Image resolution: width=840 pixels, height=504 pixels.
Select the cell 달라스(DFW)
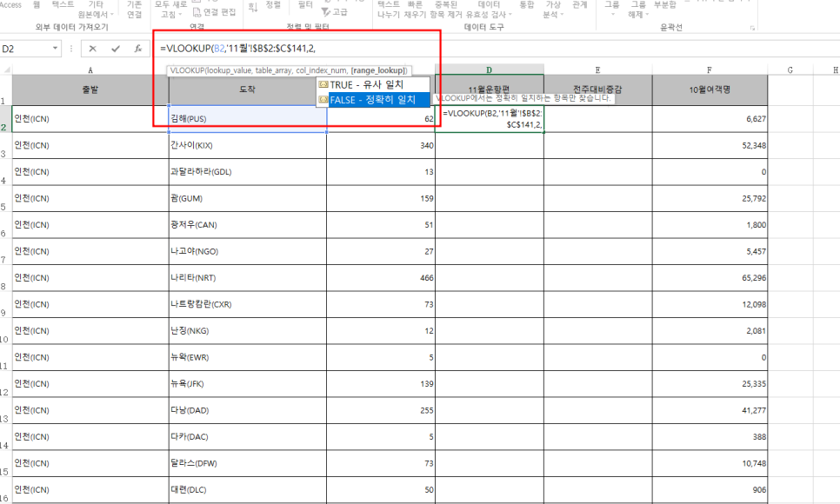(x=247, y=463)
